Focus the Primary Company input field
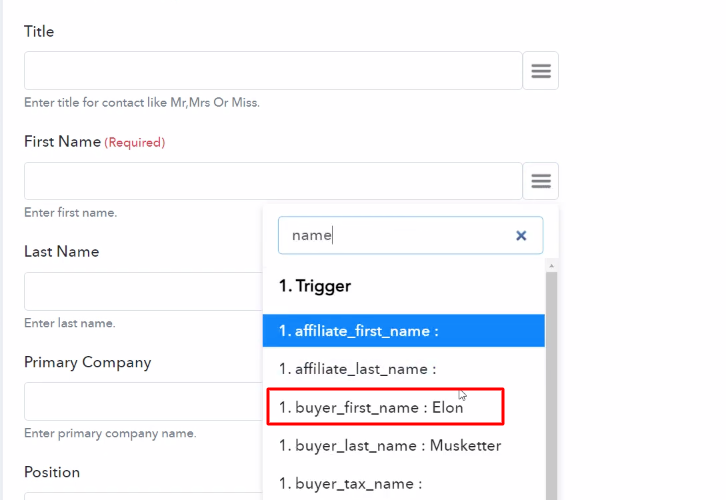The image size is (726, 500). pyautogui.click(x=144, y=401)
